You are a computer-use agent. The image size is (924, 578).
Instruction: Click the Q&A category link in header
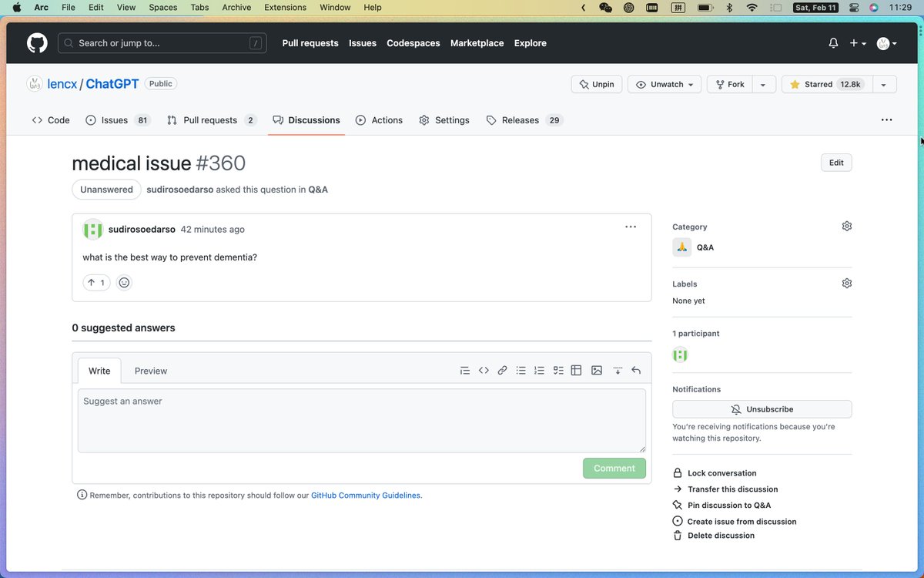(318, 190)
